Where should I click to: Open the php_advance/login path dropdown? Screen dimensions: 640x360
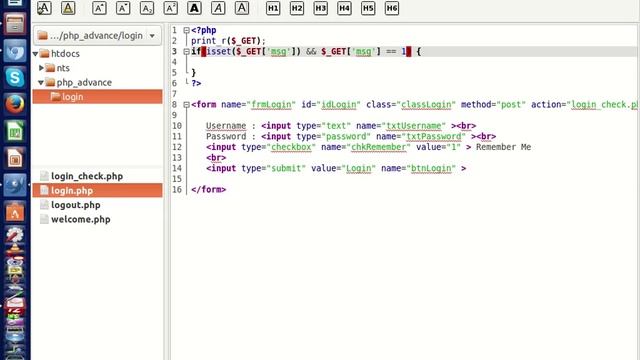pos(97,36)
